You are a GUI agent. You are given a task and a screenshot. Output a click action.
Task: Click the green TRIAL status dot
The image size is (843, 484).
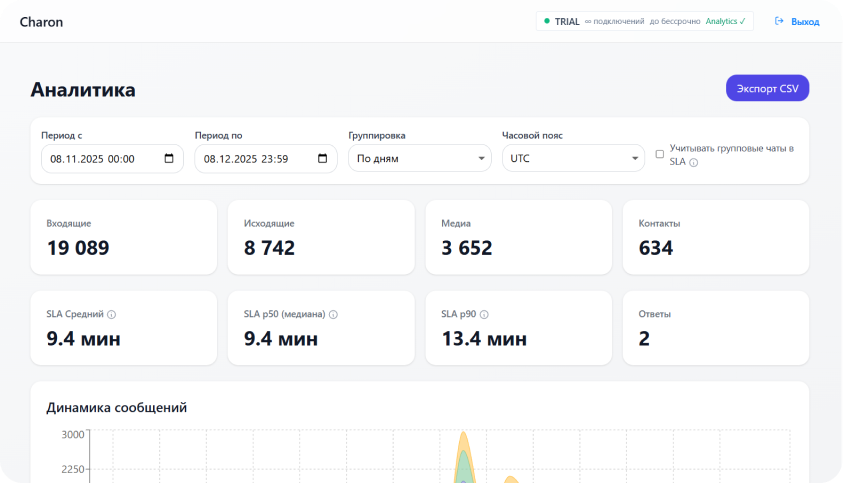pos(547,21)
